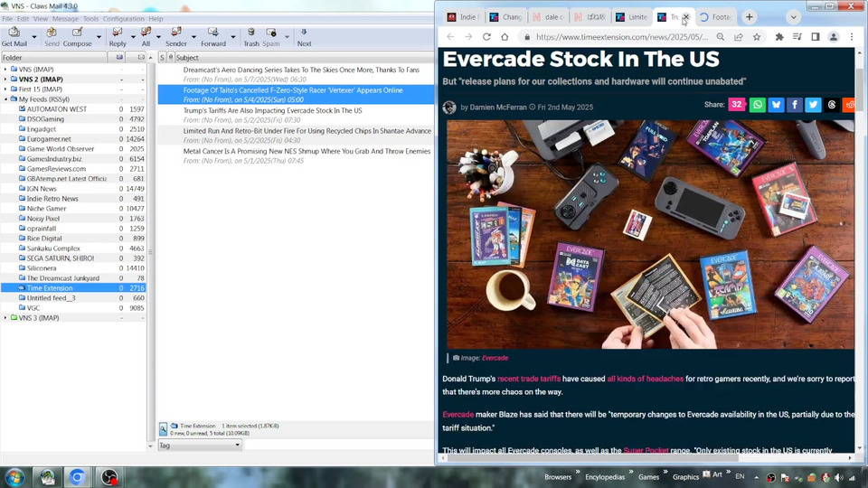This screenshot has width=868, height=488.
Task: Click the browser forward arrow
Action: click(468, 36)
